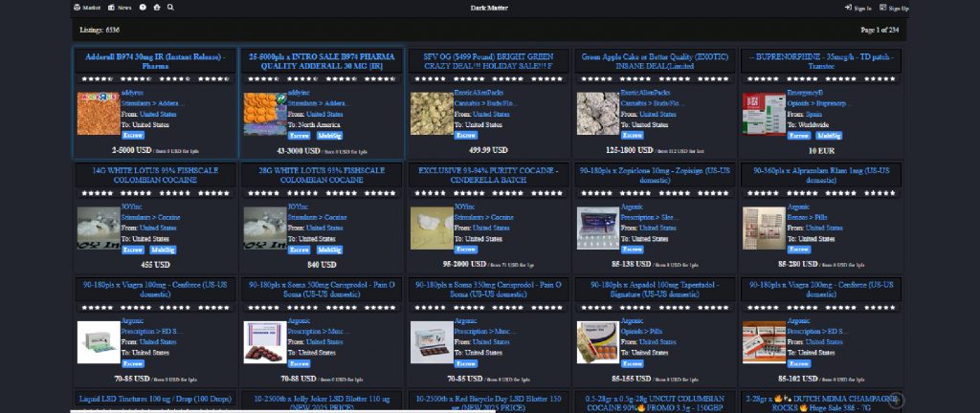Image resolution: width=980 pixels, height=413 pixels.
Task: Open the Zopiclone 10mg Zopisign listing title
Action: 655,175
